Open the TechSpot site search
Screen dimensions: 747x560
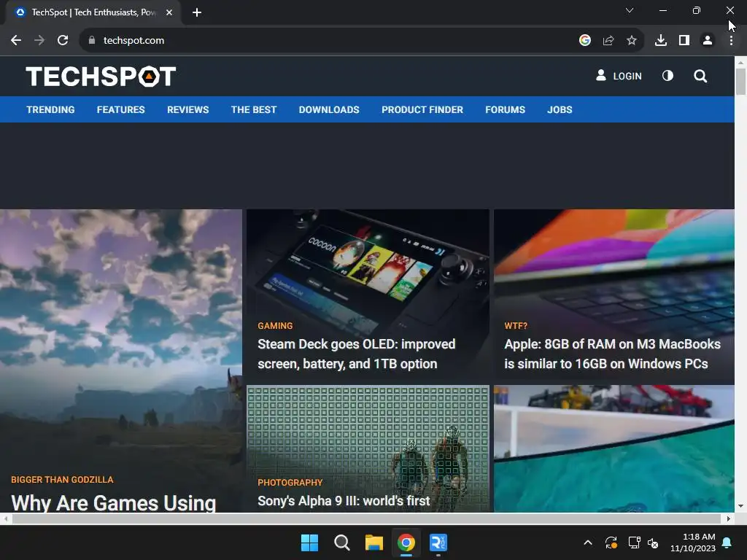(x=700, y=76)
